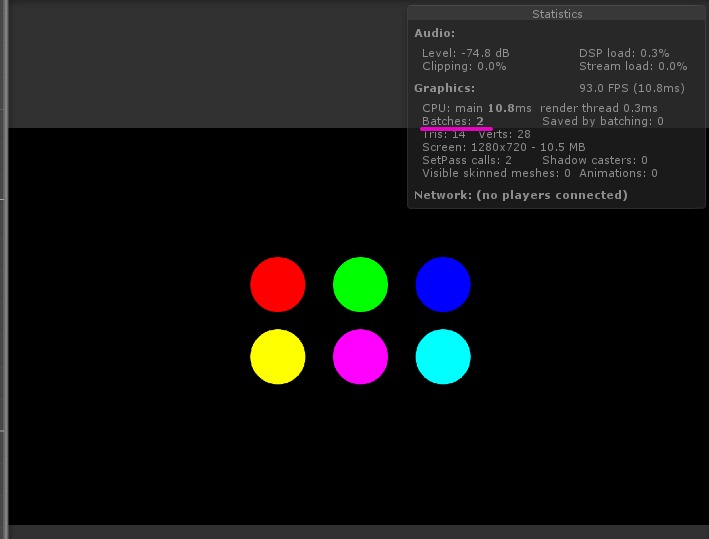Click the Network players connected line
The height and width of the screenshot is (539, 709).
(520, 195)
